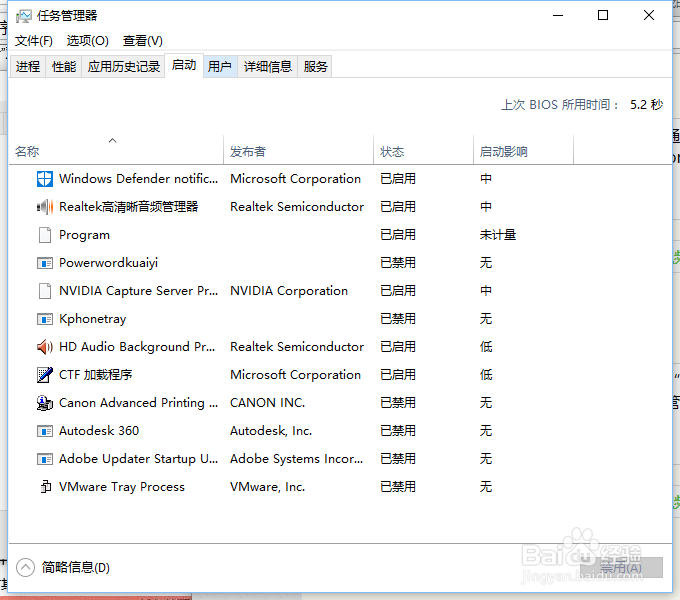Click the Canon Advanced Printing icon
This screenshot has height=600, width=680.
click(x=45, y=403)
